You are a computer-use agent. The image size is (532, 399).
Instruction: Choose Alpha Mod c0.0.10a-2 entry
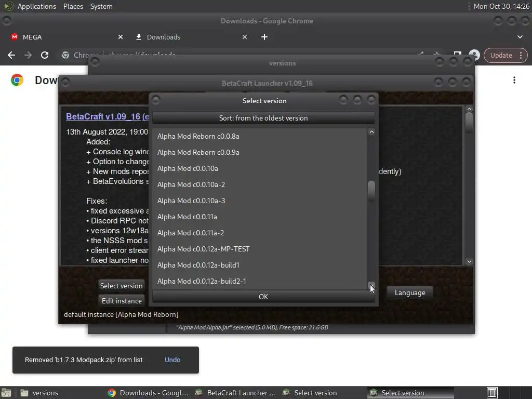[x=260, y=184]
